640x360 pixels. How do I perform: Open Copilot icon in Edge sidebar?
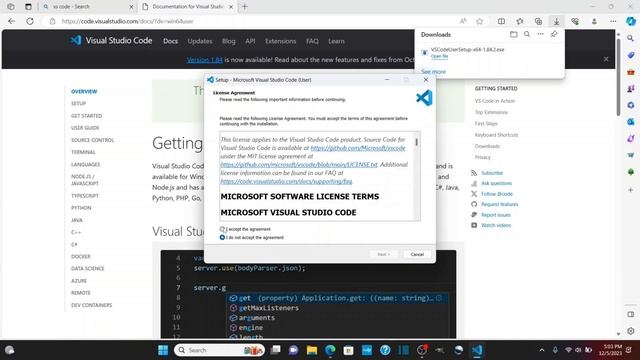(631, 21)
